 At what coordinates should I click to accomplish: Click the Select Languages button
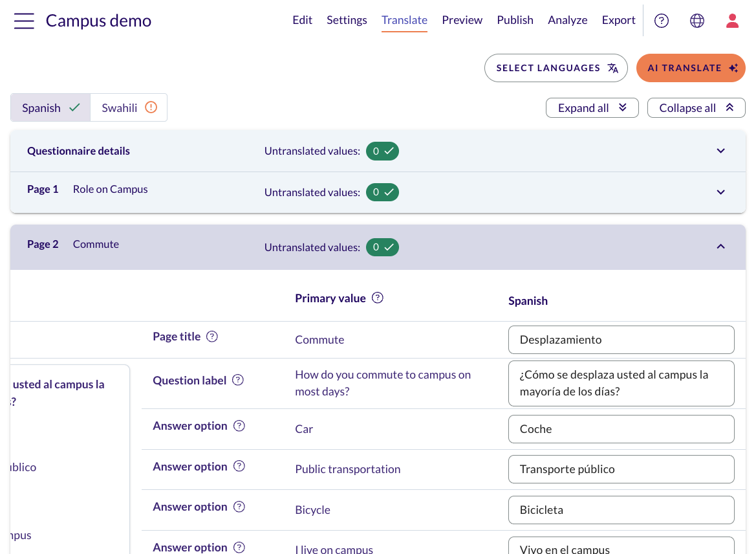[556, 68]
